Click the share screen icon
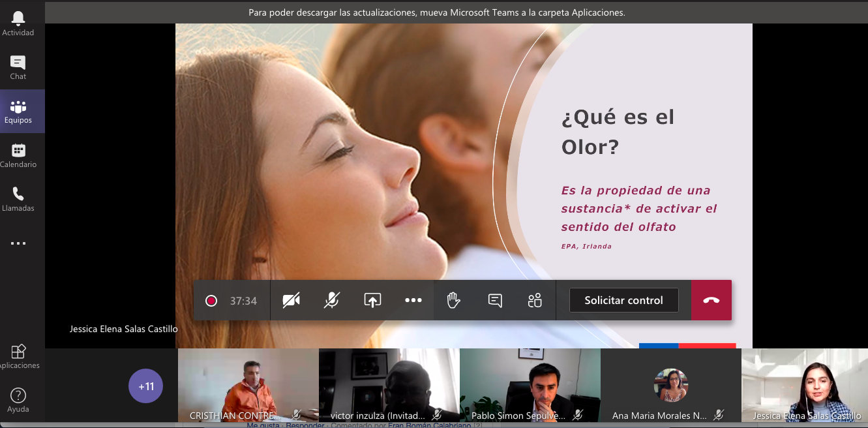This screenshot has height=428, width=868. coord(372,300)
